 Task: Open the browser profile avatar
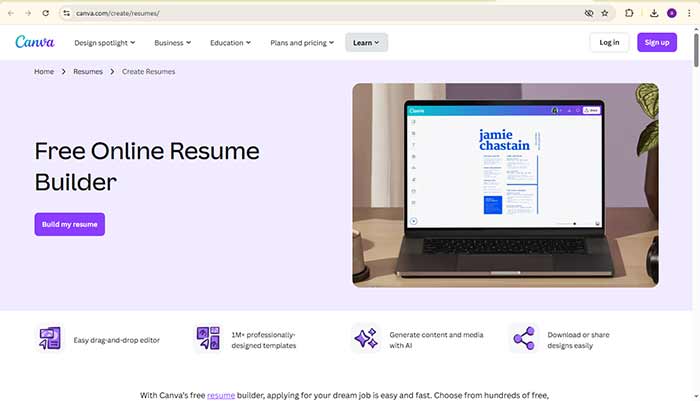point(671,13)
